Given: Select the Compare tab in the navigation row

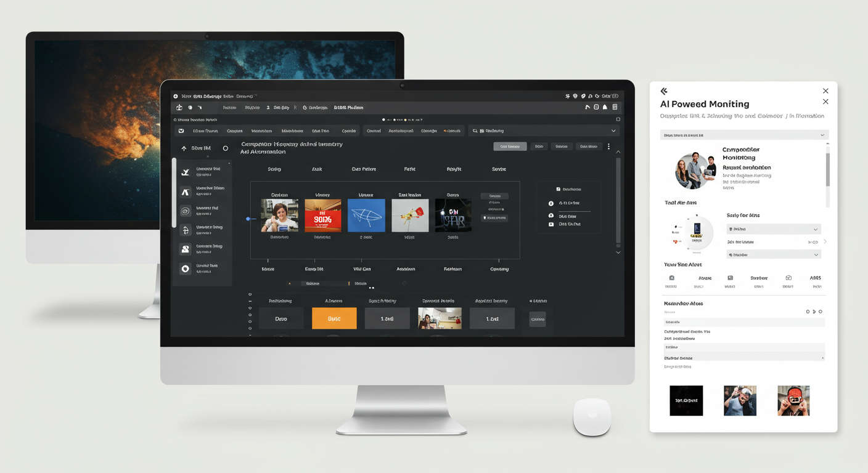Looking at the screenshot, I should [234, 131].
